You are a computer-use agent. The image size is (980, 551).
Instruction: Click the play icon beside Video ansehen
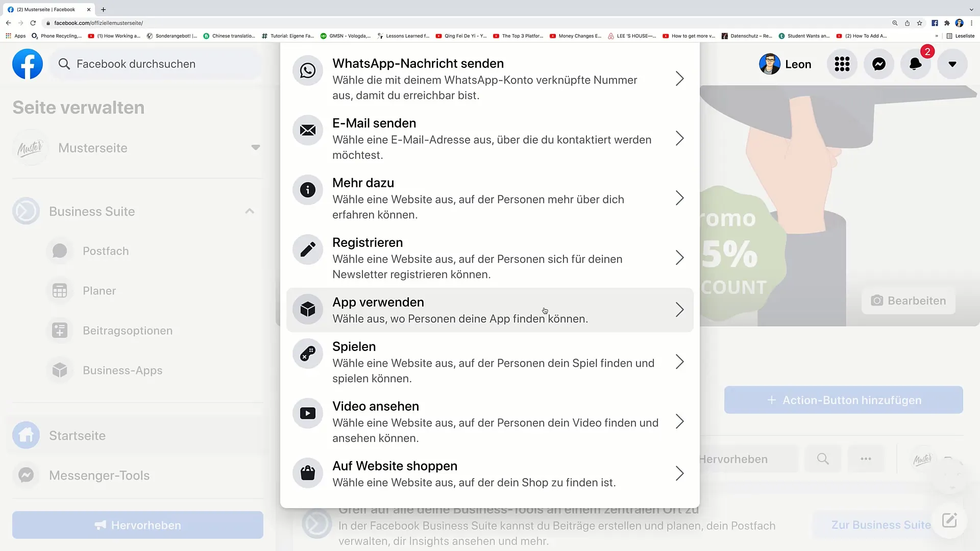coord(308,413)
